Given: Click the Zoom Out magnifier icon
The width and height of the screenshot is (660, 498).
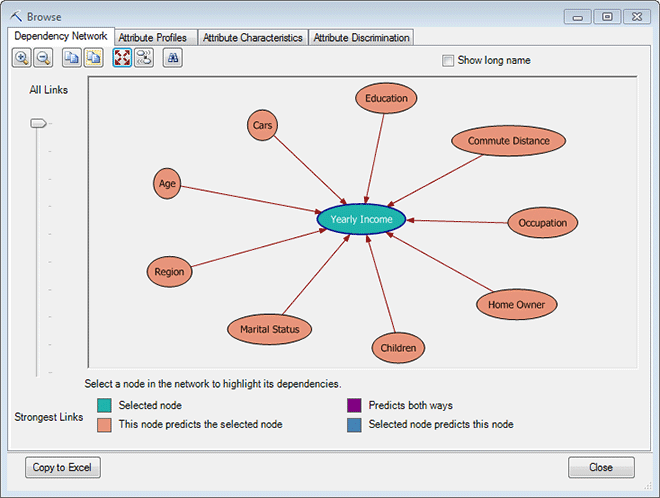Looking at the screenshot, I should [x=43, y=59].
